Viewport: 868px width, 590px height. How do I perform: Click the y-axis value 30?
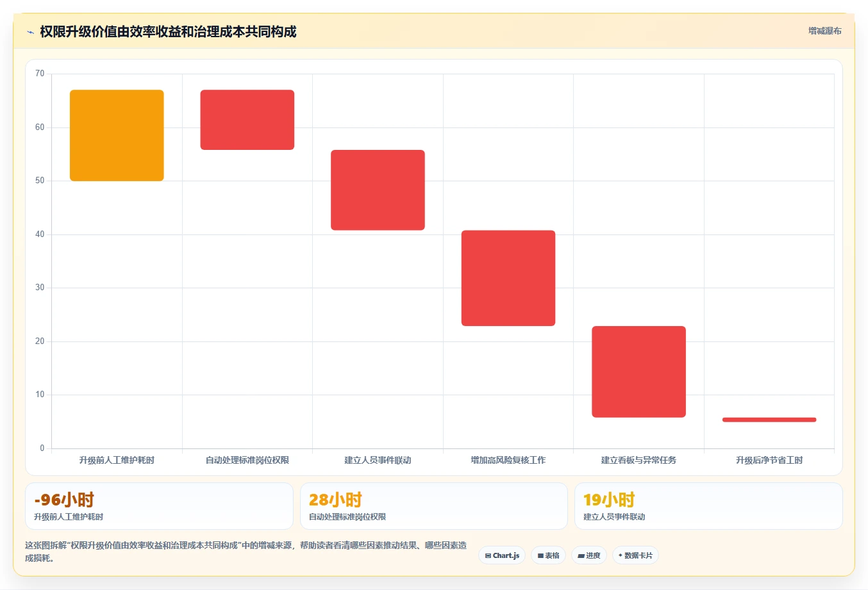pos(40,288)
